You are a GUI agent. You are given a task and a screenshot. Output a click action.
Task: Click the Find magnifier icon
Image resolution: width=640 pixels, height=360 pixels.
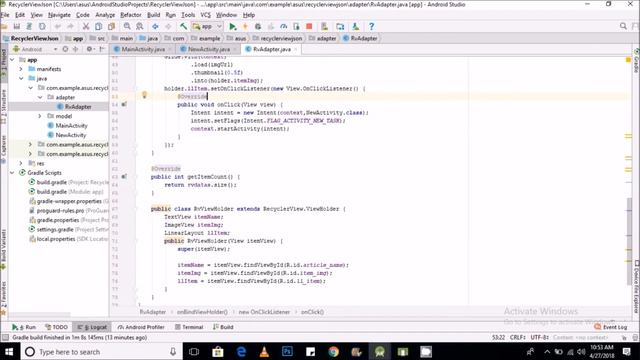[x=127, y=26]
